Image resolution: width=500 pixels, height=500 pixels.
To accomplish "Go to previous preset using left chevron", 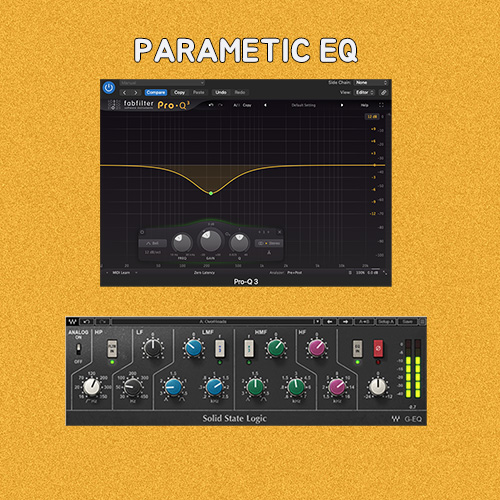I will click(125, 93).
